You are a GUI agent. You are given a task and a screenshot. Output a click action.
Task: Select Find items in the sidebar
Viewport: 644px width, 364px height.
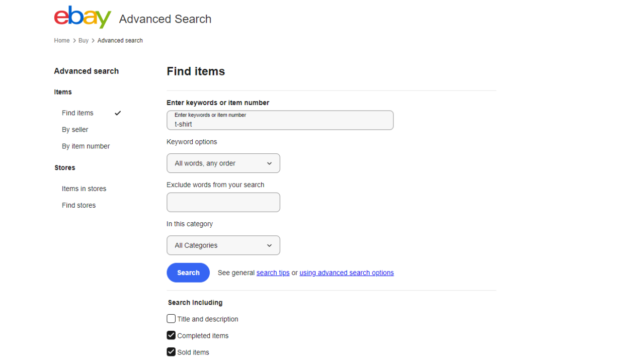point(77,113)
